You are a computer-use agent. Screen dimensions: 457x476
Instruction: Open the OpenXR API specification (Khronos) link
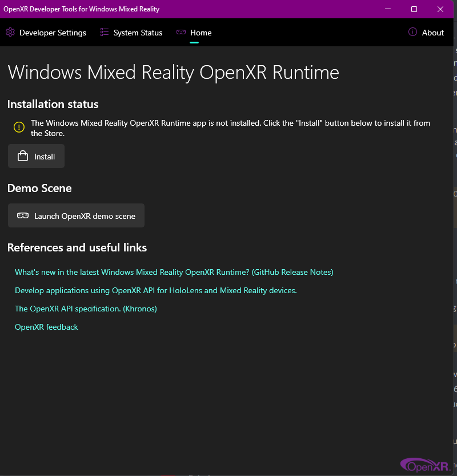(86, 309)
